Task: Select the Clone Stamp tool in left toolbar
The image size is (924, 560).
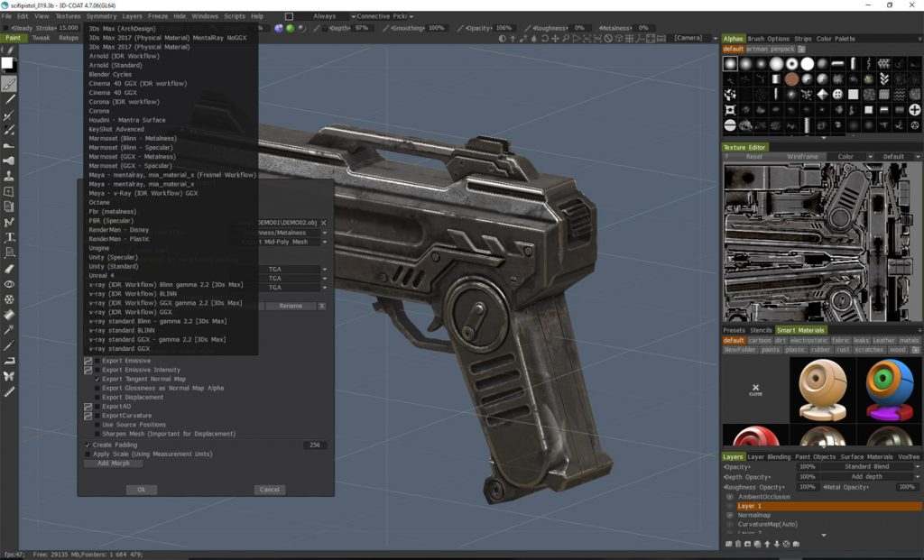Action: 9,176
